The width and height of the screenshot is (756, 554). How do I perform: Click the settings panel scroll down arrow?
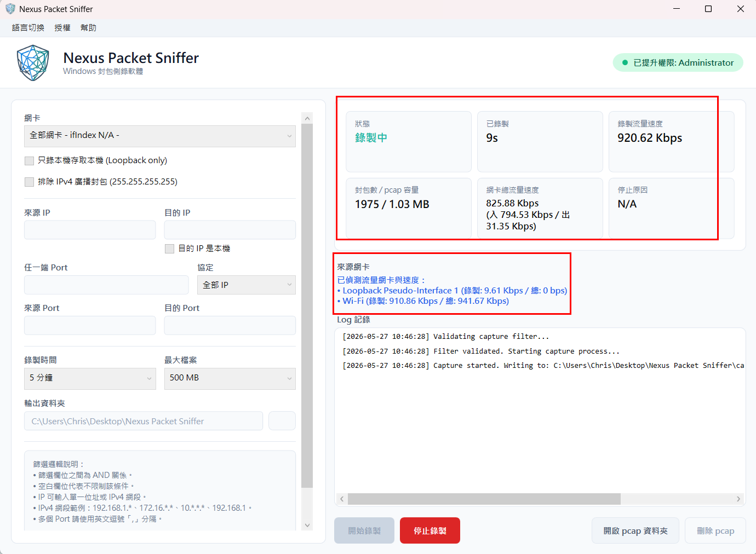(307, 525)
